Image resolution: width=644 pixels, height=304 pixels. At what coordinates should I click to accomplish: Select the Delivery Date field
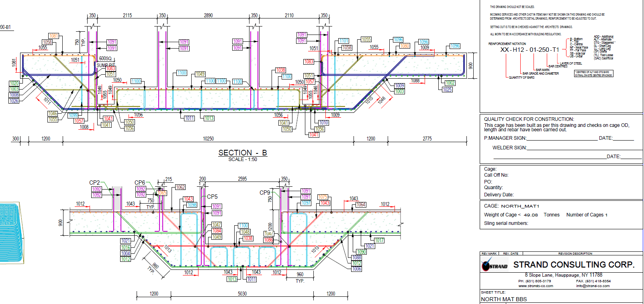(499, 195)
